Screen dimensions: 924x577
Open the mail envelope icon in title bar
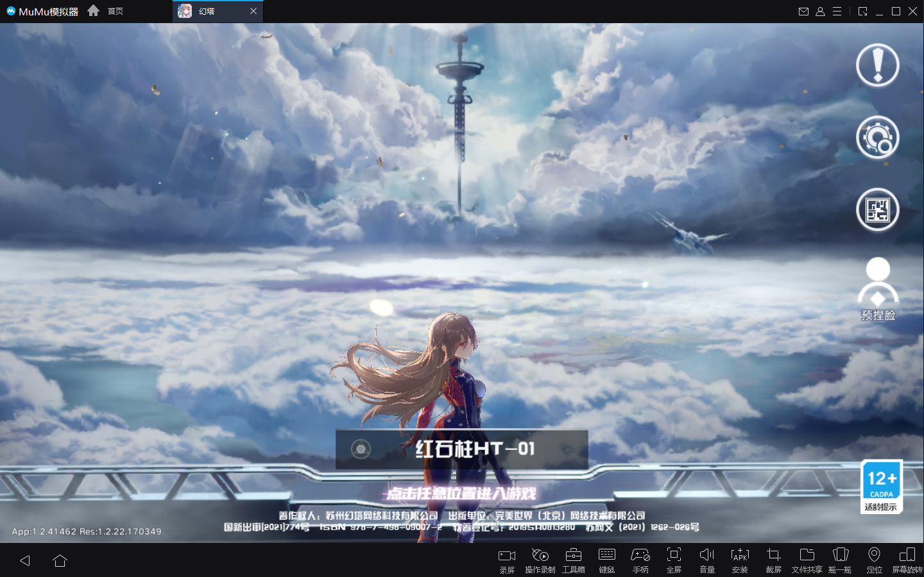[x=803, y=12]
